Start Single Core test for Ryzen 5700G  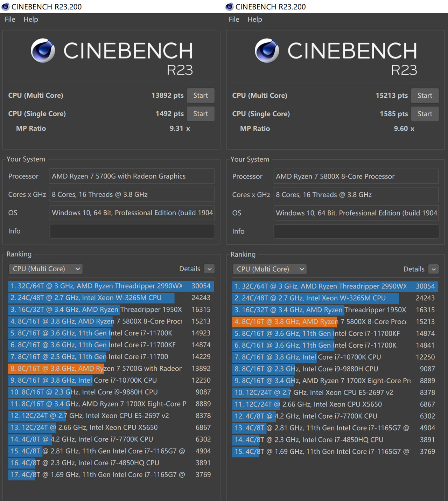[200, 114]
